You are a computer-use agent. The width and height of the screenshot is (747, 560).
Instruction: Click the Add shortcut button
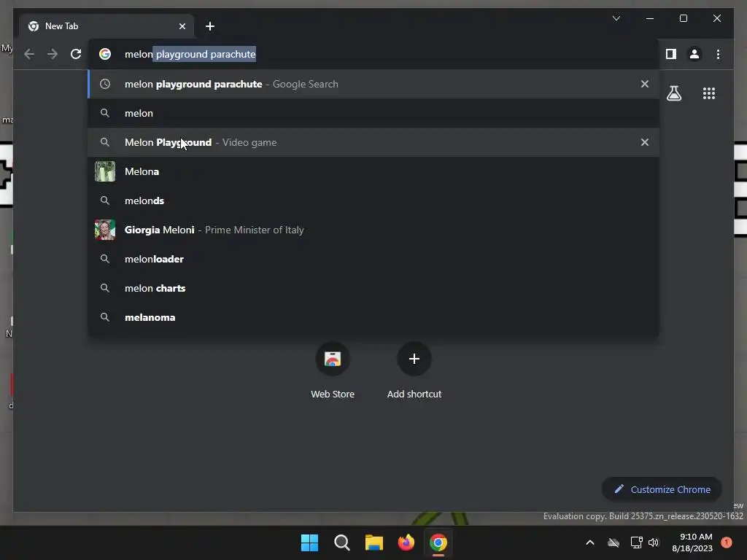(x=414, y=371)
